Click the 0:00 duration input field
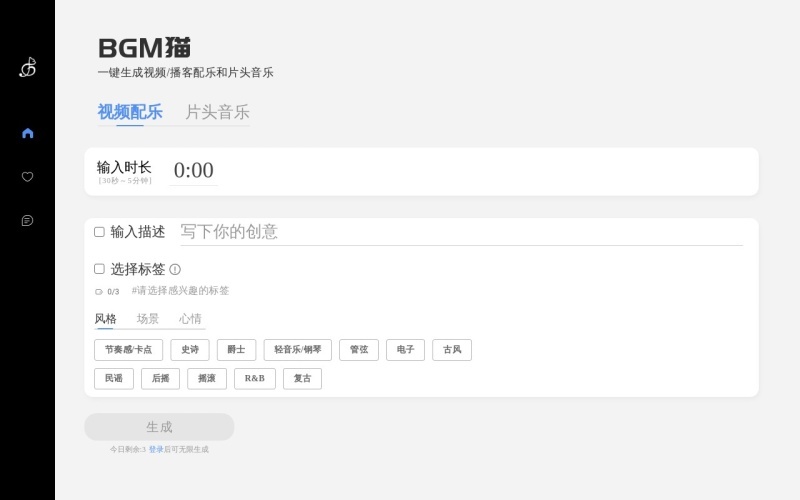The image size is (800, 500). [x=193, y=170]
